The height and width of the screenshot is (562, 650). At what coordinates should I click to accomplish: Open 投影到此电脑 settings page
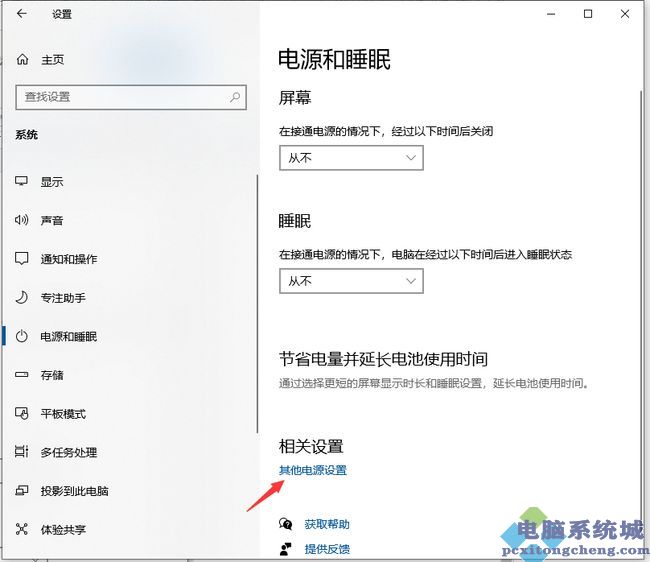(x=75, y=491)
